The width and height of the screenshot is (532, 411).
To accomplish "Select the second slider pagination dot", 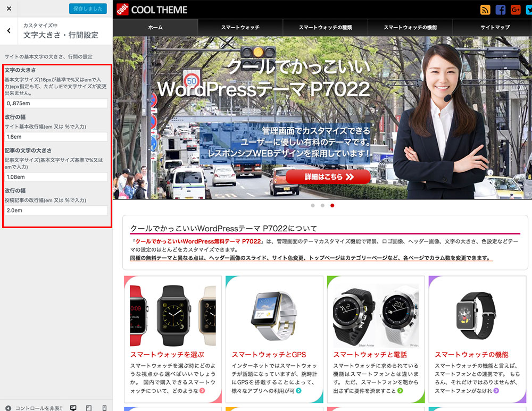I will pyautogui.click(x=323, y=205).
